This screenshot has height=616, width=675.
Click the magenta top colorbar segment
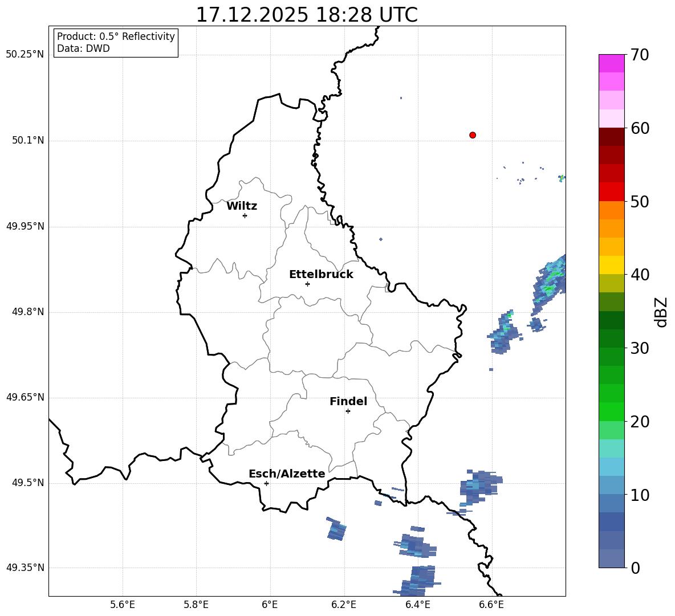(x=611, y=63)
